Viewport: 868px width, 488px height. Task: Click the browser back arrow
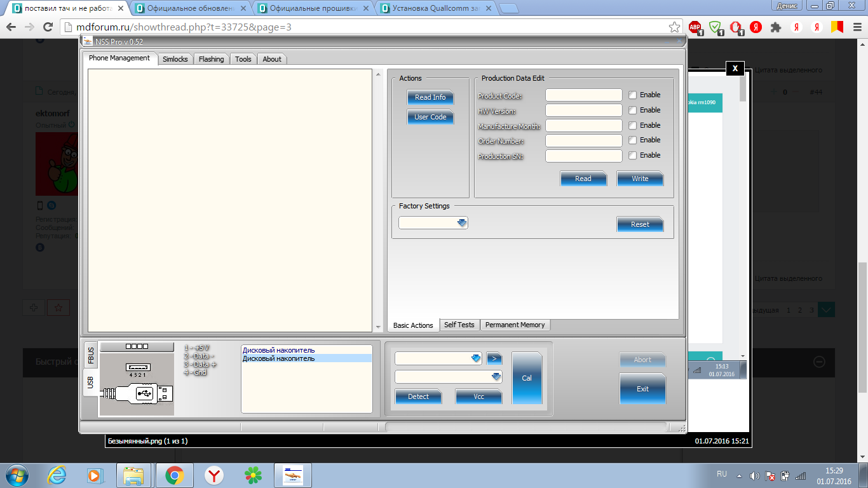pos(11,27)
